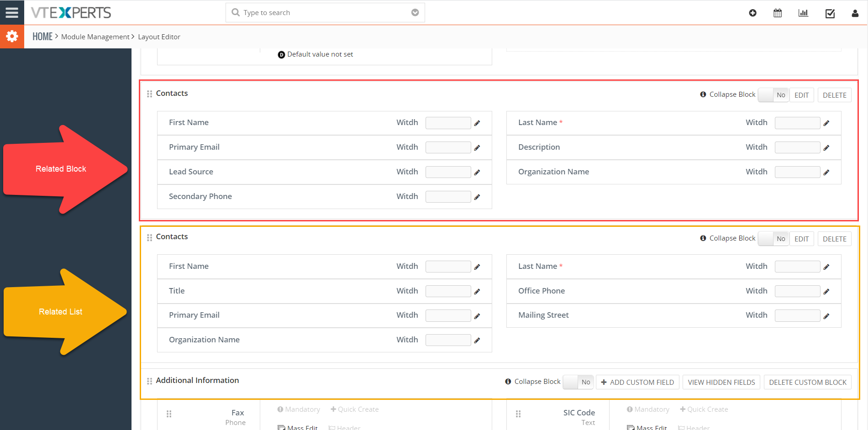Toggle Mandatory for Fax field
Screen dimensions: 868x430
[x=299, y=409]
